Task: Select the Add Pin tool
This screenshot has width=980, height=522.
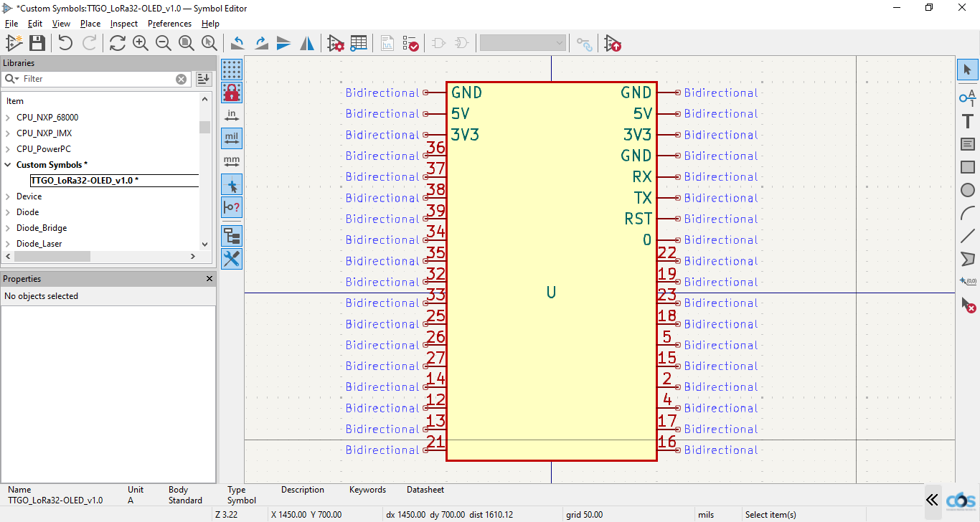Action: click(x=968, y=97)
